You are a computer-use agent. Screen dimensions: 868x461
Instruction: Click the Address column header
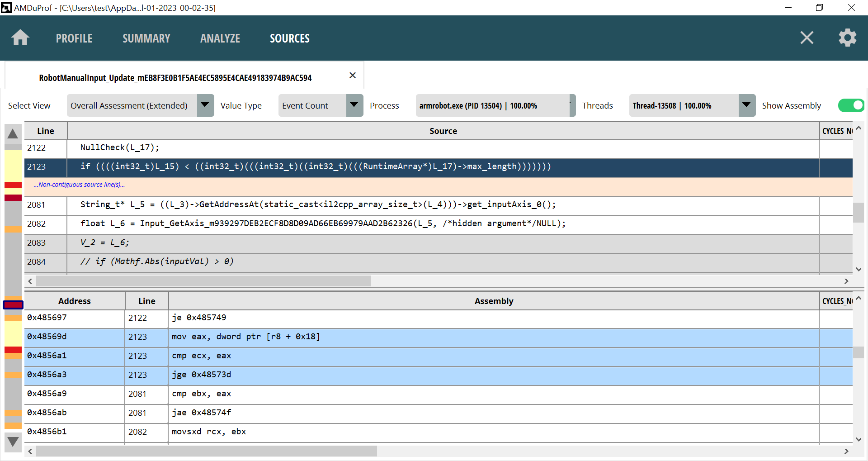75,301
